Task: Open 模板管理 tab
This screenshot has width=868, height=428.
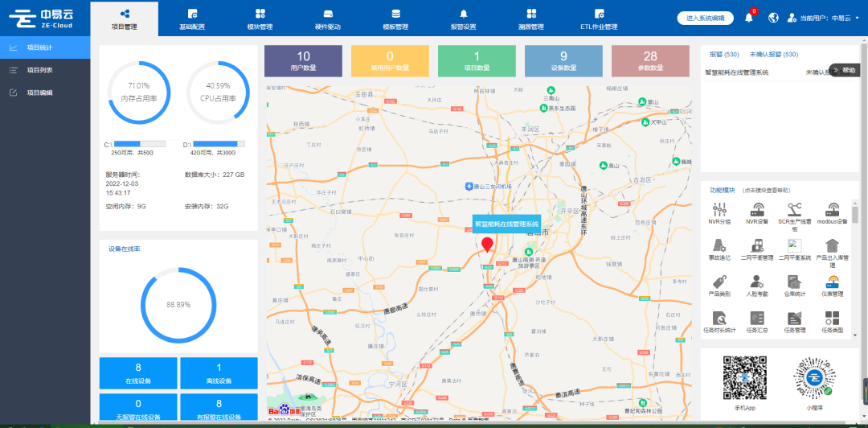Action: tap(395, 19)
